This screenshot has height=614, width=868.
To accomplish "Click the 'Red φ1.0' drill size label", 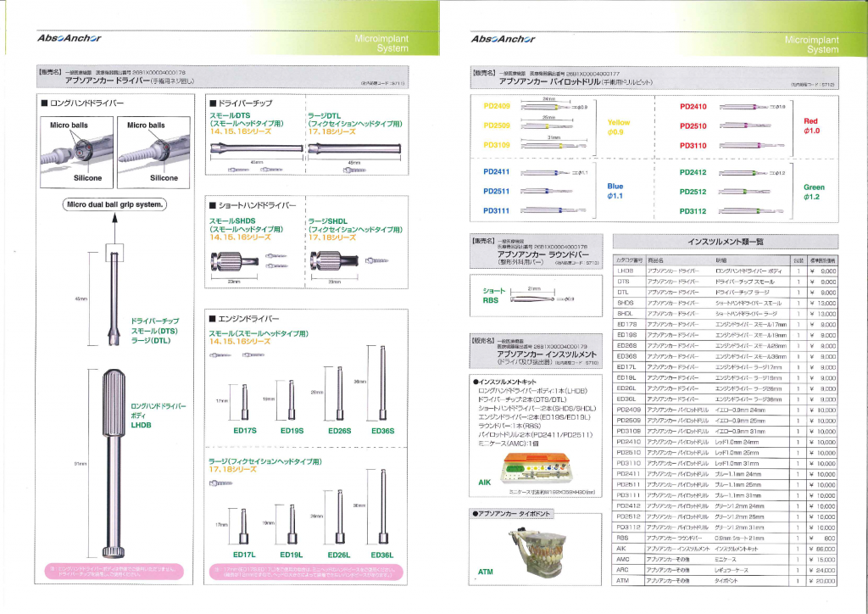I will point(811,126).
